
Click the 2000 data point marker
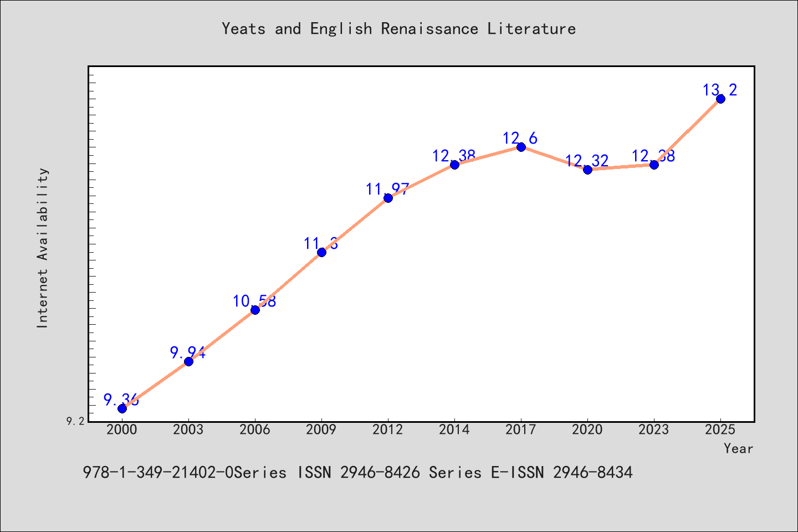pos(122,408)
